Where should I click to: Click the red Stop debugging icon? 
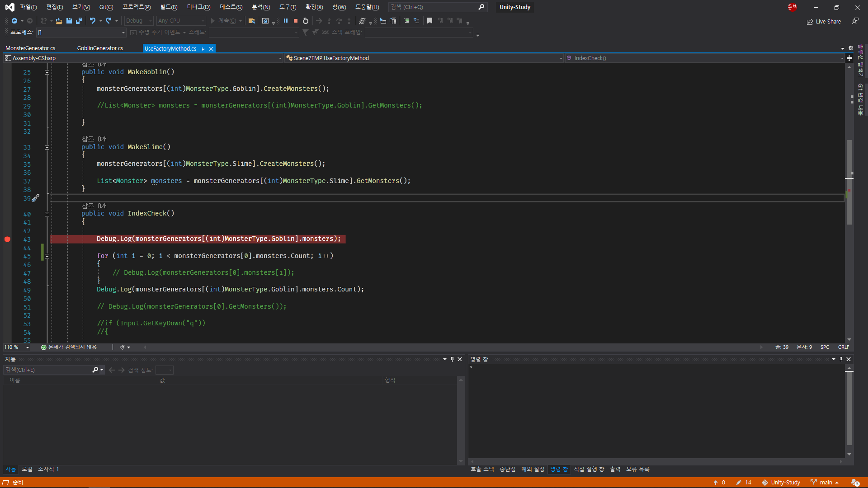click(296, 21)
